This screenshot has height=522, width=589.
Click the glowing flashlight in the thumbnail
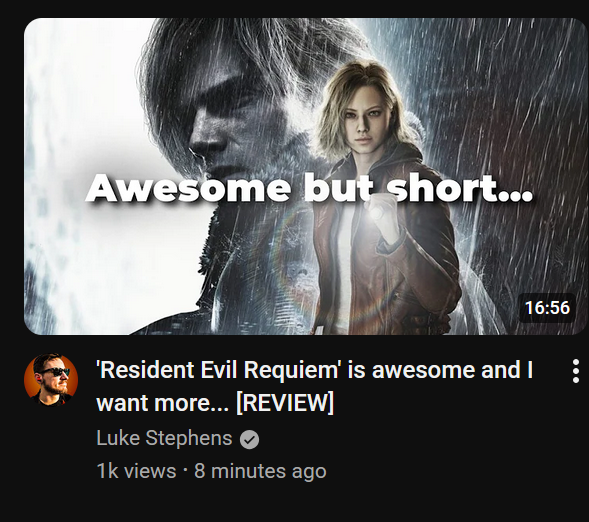(x=376, y=213)
